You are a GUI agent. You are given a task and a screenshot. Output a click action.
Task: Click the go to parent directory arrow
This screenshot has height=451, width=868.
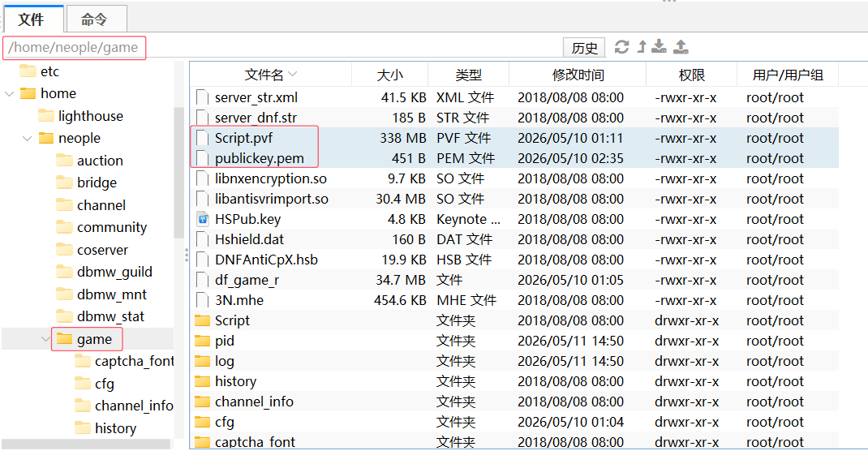click(x=642, y=47)
